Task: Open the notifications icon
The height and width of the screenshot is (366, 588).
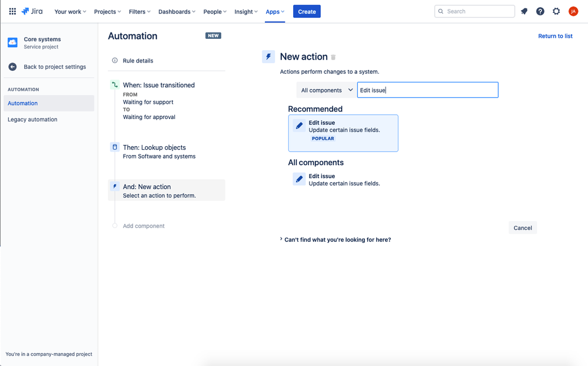Action: [x=524, y=11]
